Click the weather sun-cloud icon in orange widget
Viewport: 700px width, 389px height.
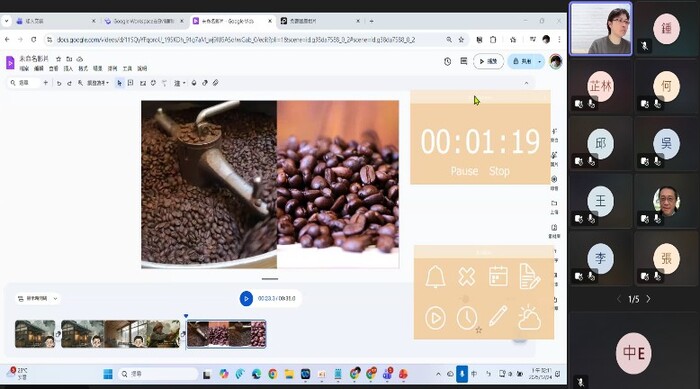click(x=529, y=317)
